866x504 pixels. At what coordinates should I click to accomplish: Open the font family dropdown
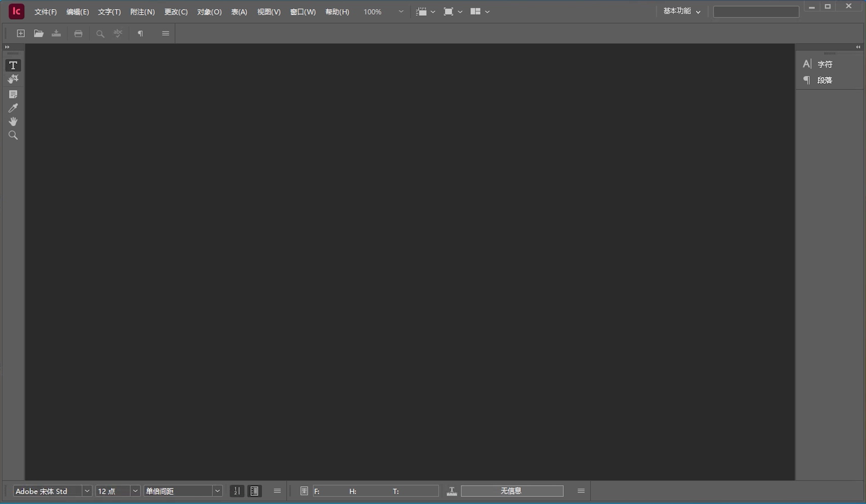tap(87, 491)
